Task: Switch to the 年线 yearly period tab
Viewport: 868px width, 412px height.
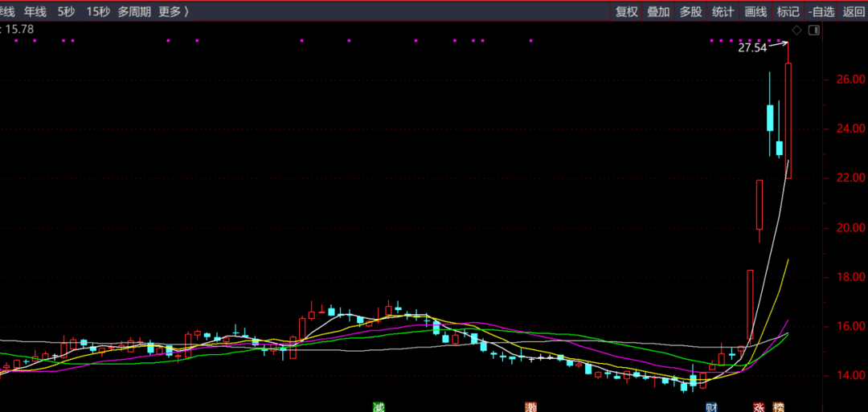Action: 35,11
